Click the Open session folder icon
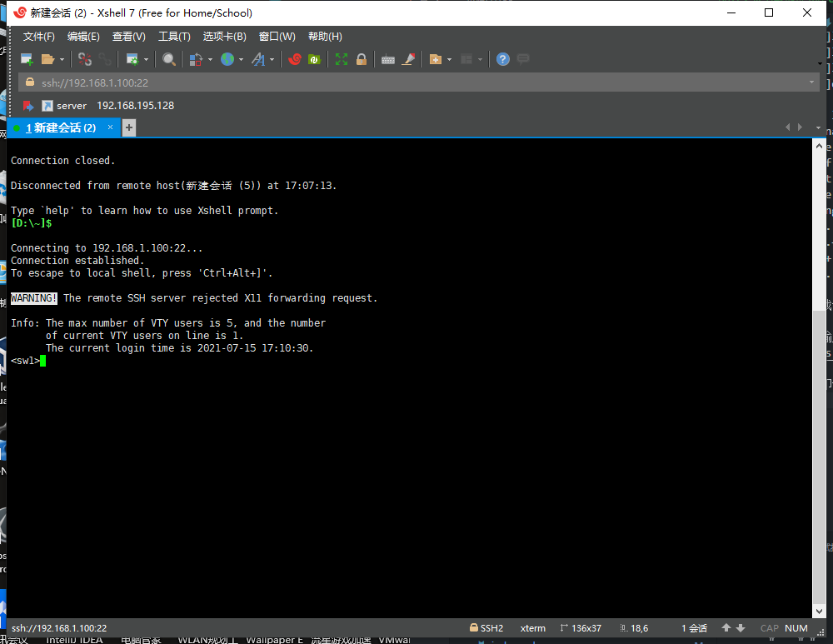Image resolution: width=833 pixels, height=644 pixels. pyautogui.click(x=47, y=59)
